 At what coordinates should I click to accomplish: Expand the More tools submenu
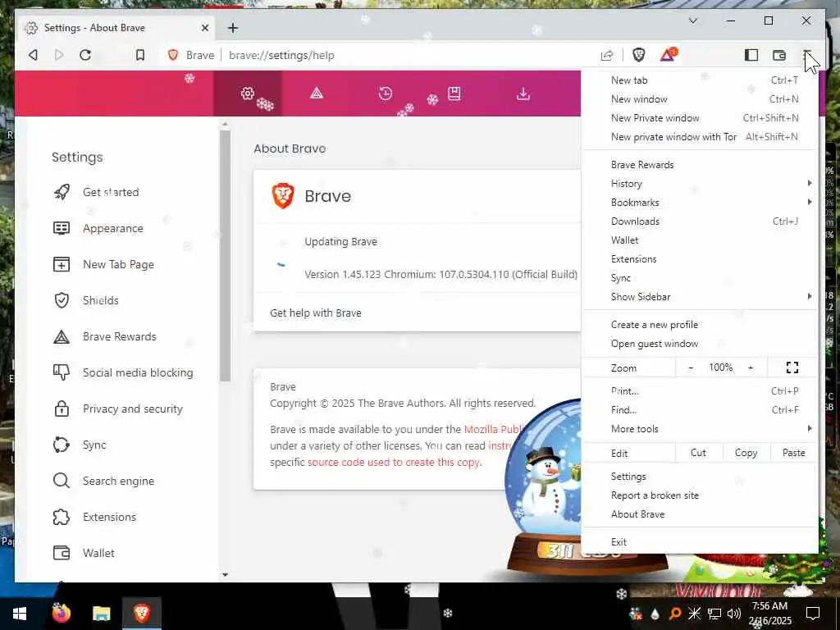point(700,428)
